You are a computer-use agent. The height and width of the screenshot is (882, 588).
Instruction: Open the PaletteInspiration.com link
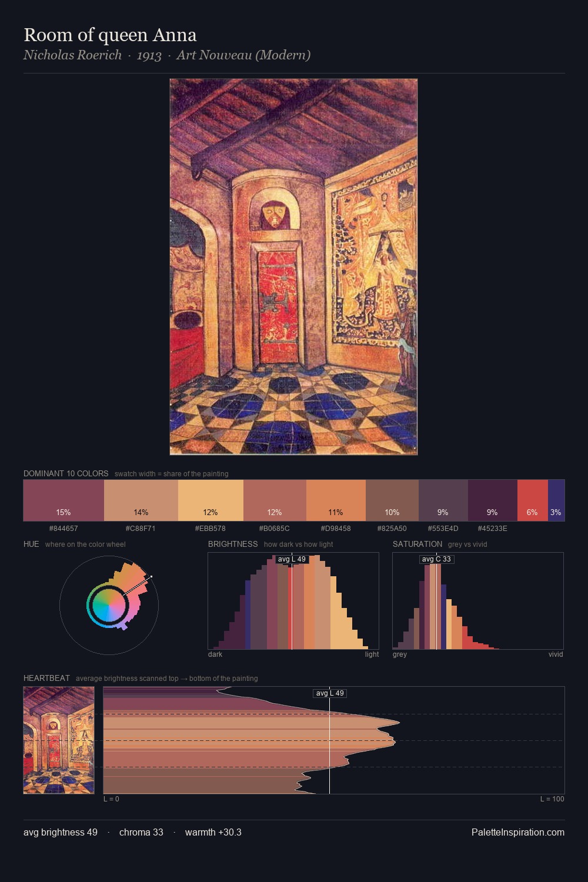click(518, 833)
